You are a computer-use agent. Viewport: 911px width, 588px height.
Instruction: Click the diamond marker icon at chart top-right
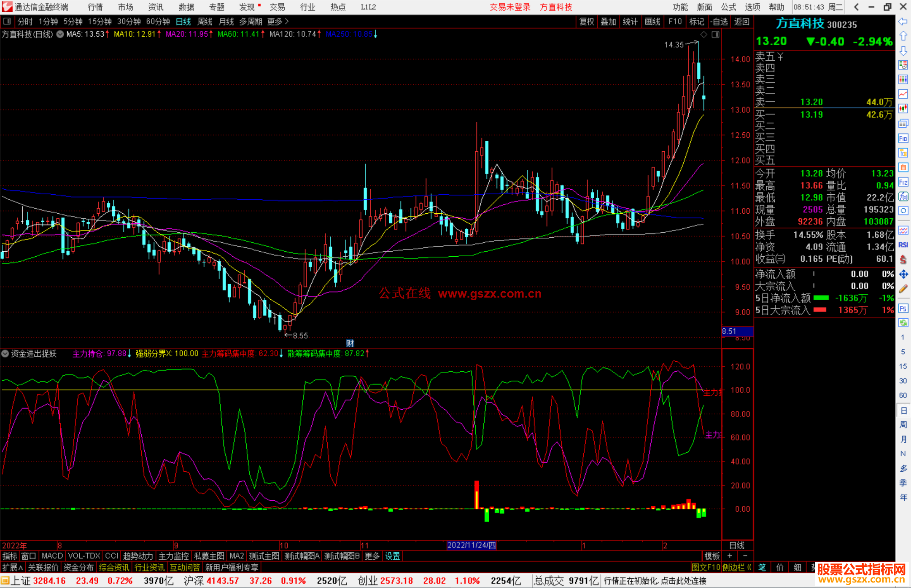pyautogui.click(x=703, y=35)
